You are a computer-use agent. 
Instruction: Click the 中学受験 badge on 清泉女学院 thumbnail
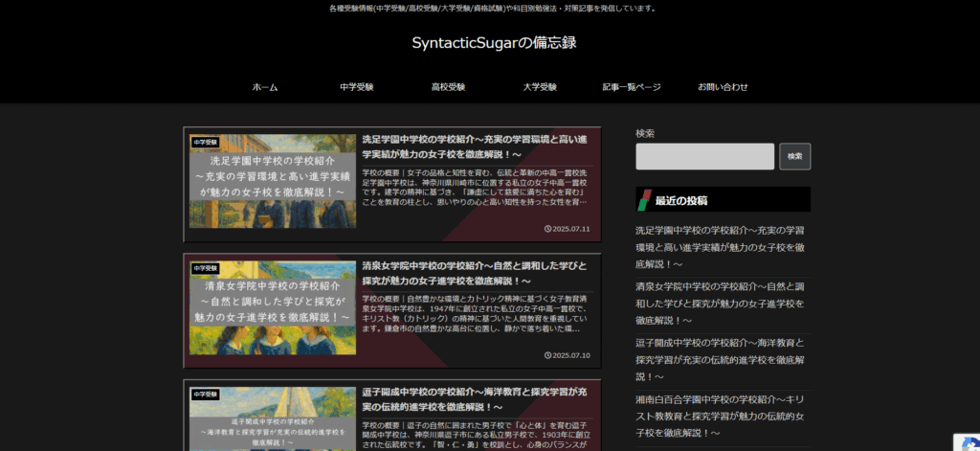tap(206, 268)
